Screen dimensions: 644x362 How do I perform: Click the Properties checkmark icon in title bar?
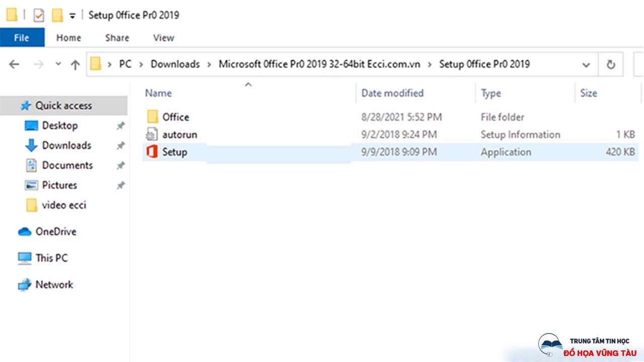pyautogui.click(x=39, y=16)
